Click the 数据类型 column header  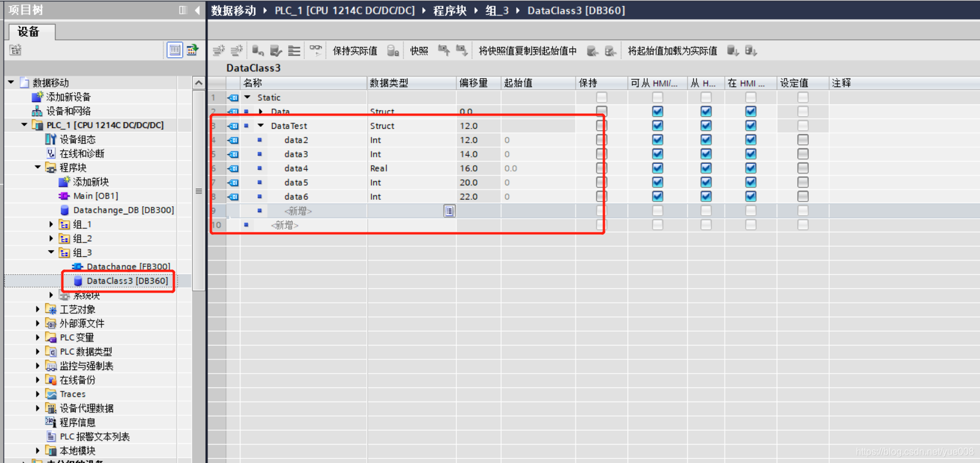(412, 83)
